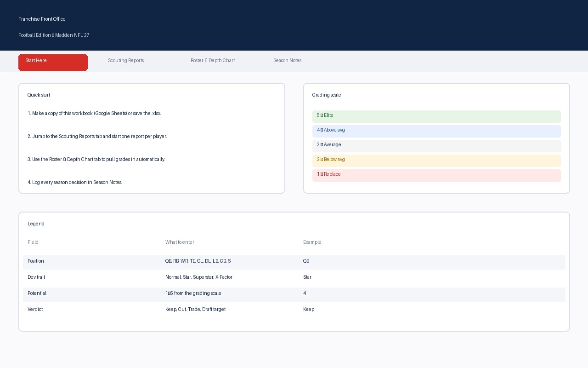
Task: Click the Quick start heading
Action: [39, 95]
